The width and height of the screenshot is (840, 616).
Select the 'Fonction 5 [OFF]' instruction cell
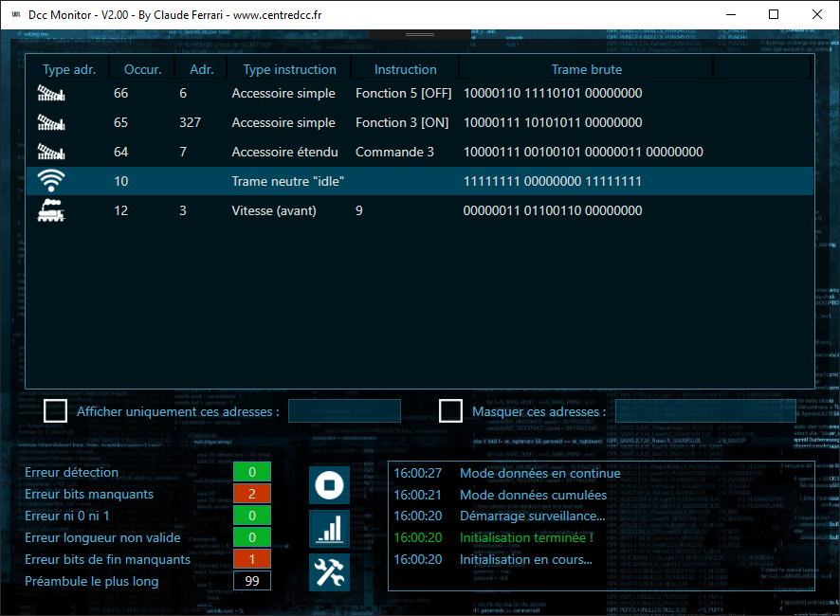(403, 93)
